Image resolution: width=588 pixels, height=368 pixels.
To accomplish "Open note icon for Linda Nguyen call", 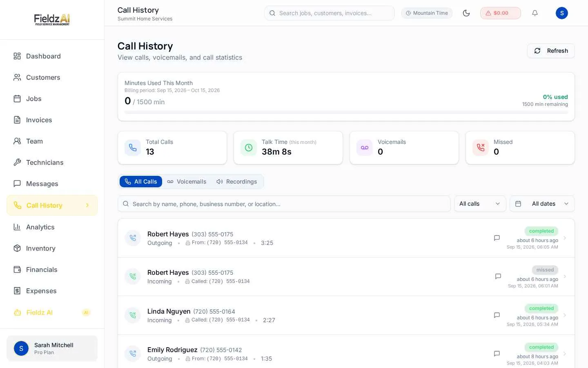I will [497, 315].
